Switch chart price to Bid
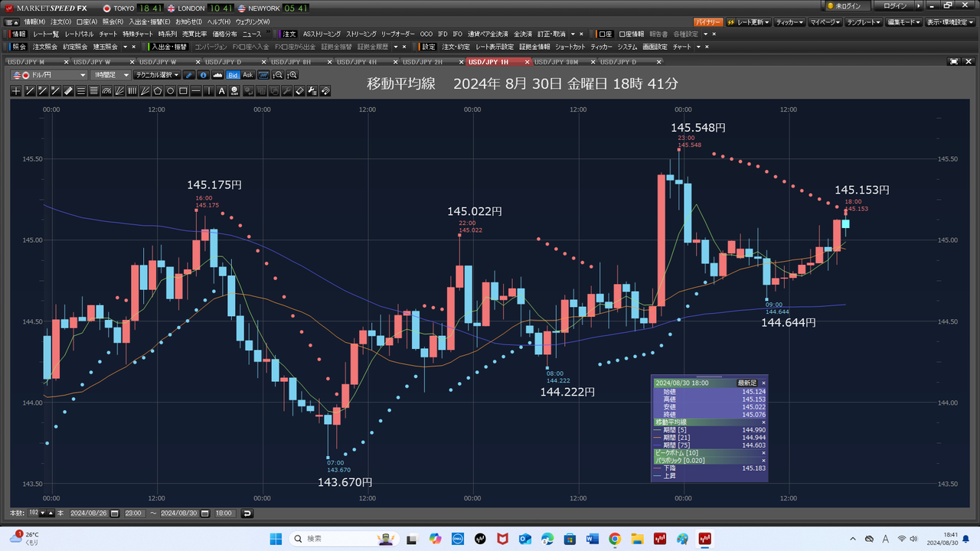980x551 pixels. click(234, 75)
